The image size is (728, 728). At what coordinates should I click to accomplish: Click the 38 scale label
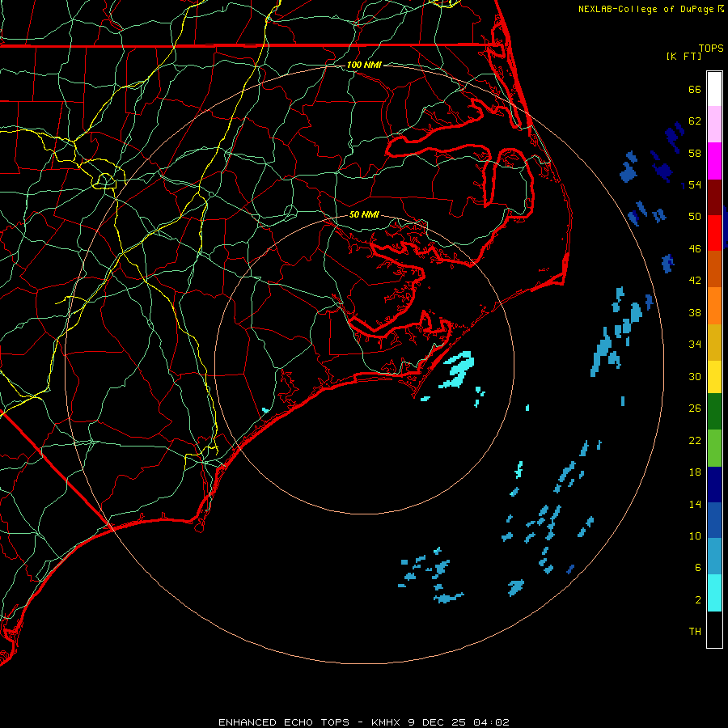click(695, 312)
